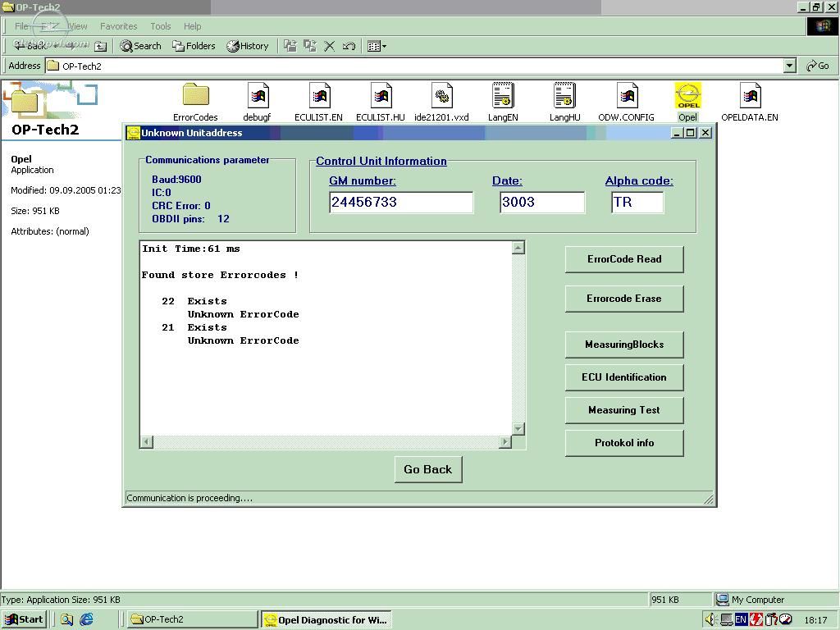The height and width of the screenshot is (630, 840).
Task: Click the volume speaker tray icon
Action: (711, 620)
